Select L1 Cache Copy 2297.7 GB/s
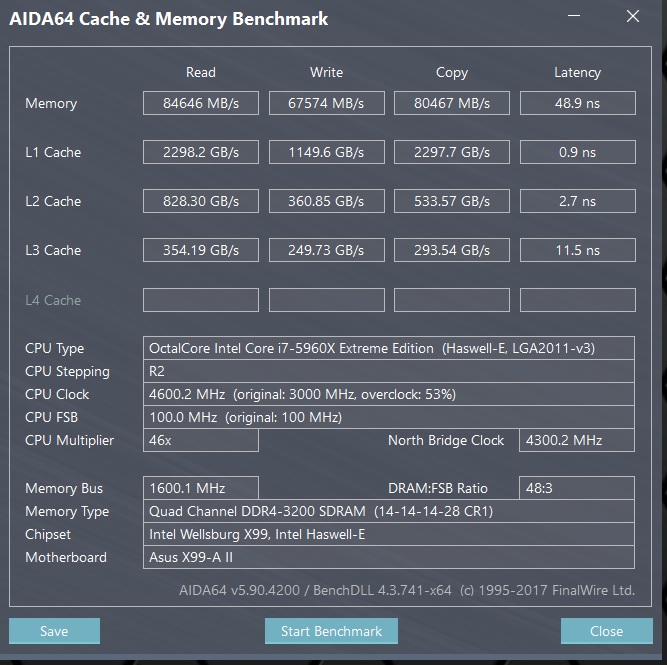Viewport: 667px width, 665px height. [x=452, y=152]
